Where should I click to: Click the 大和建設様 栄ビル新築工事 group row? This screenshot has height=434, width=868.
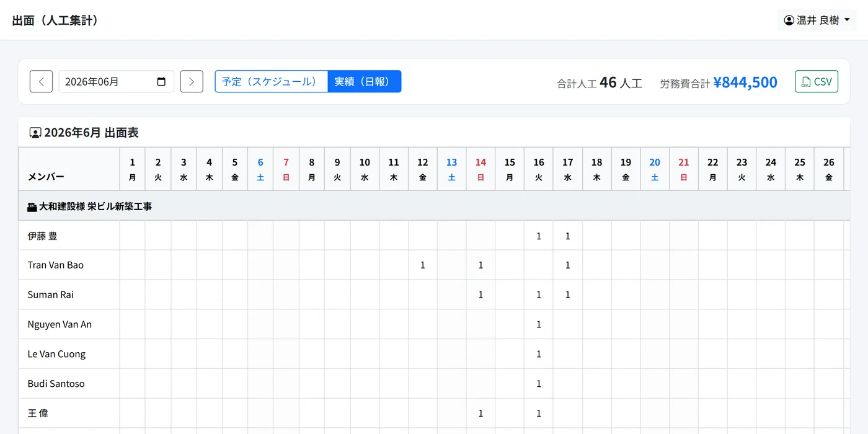434,206
